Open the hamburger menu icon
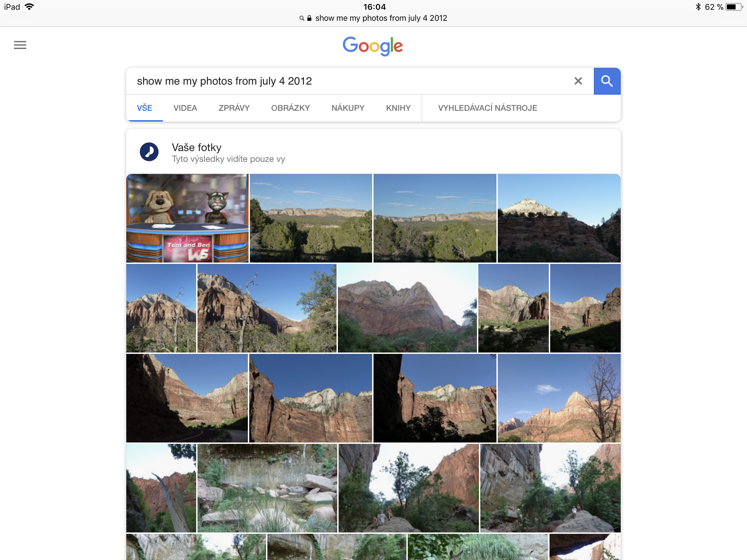747x560 pixels. coord(20,45)
